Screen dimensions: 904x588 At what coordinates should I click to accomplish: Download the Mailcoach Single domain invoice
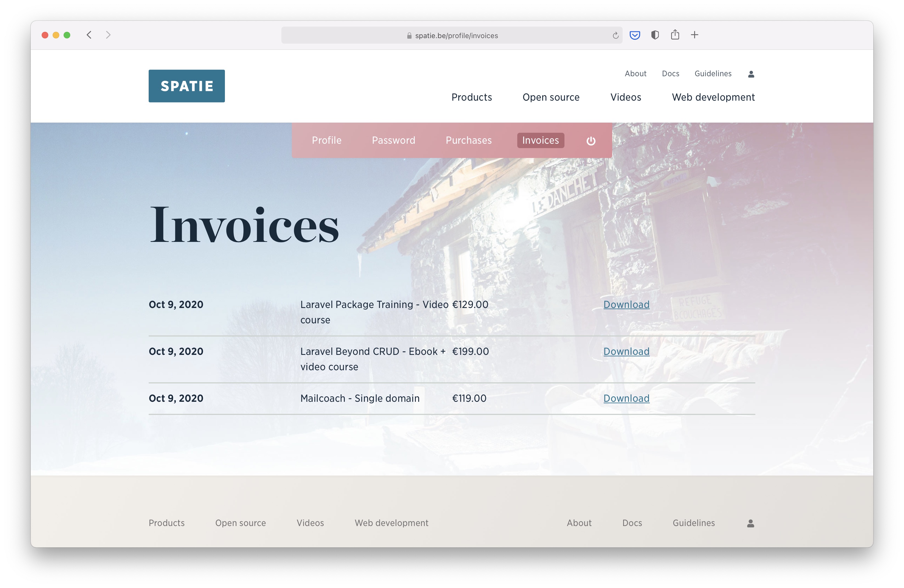[x=626, y=398]
